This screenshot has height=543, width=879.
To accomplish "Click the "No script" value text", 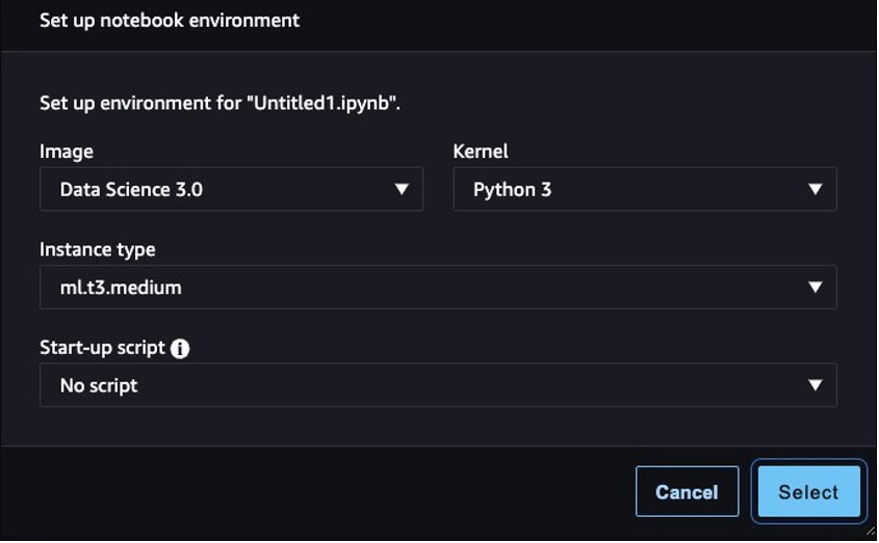I will click(x=99, y=385).
